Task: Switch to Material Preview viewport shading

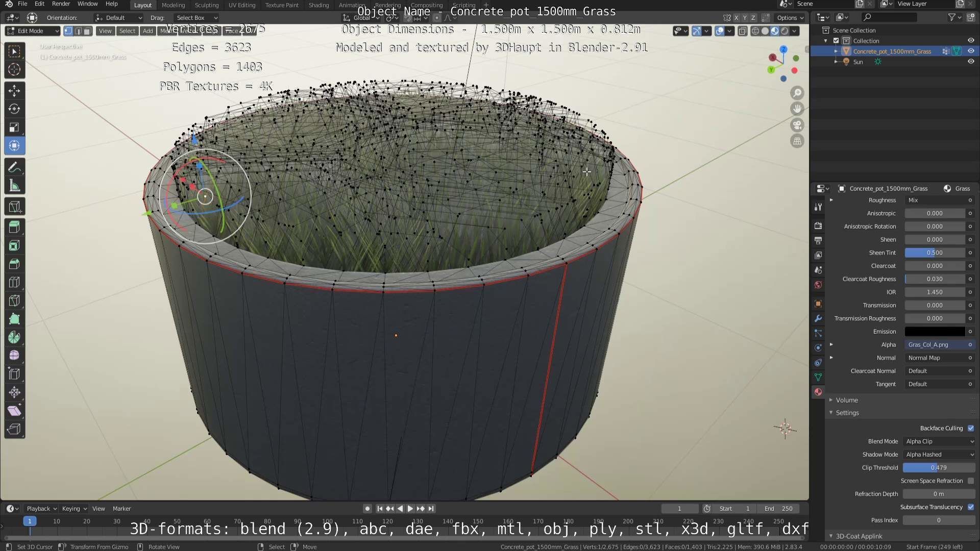Action: coord(775,31)
